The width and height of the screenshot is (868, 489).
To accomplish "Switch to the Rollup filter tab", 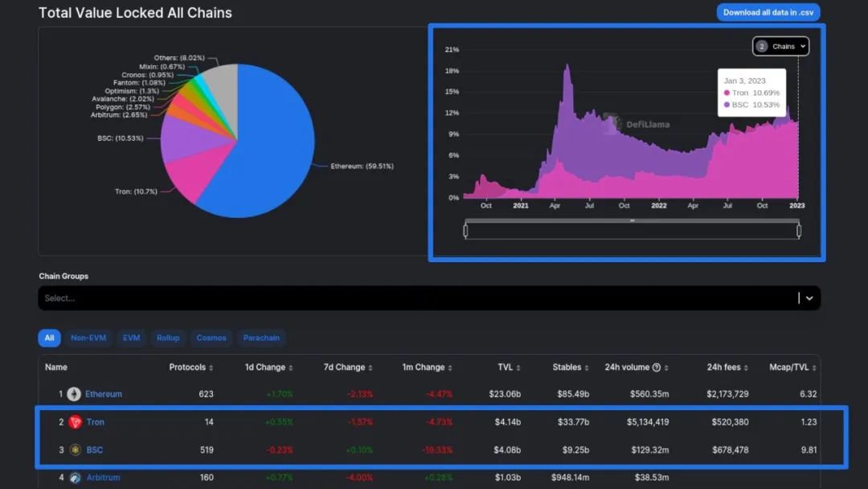I will pos(168,338).
